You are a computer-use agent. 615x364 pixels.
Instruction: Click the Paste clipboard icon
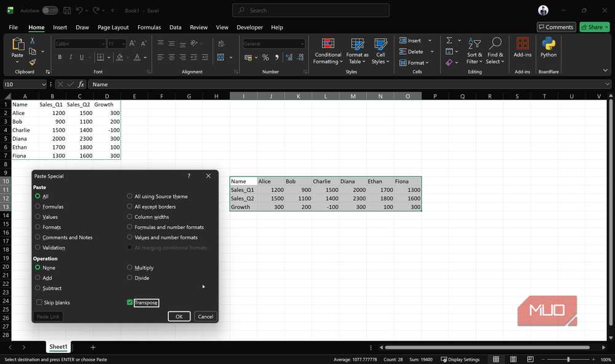coord(18,44)
